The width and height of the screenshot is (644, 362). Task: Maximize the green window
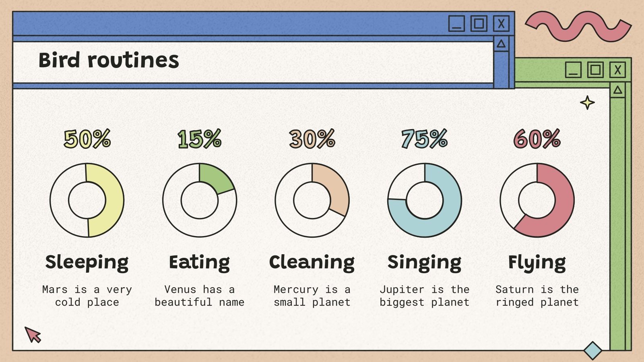[595, 70]
